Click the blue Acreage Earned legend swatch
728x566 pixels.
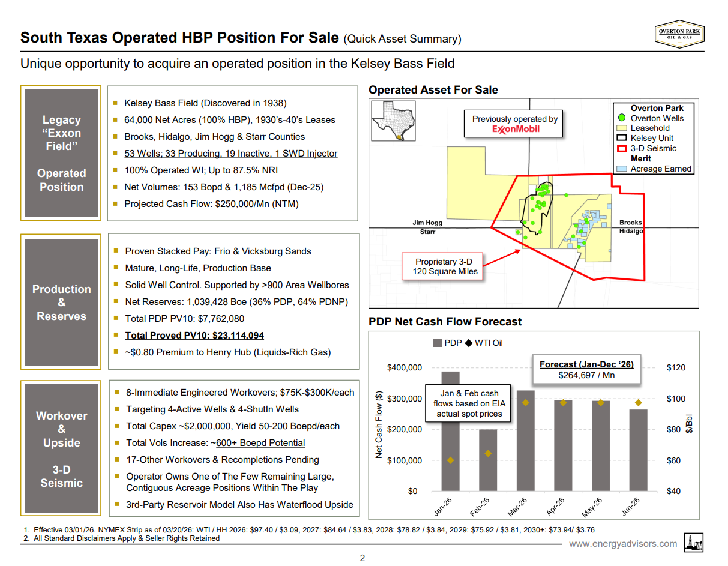coord(622,169)
